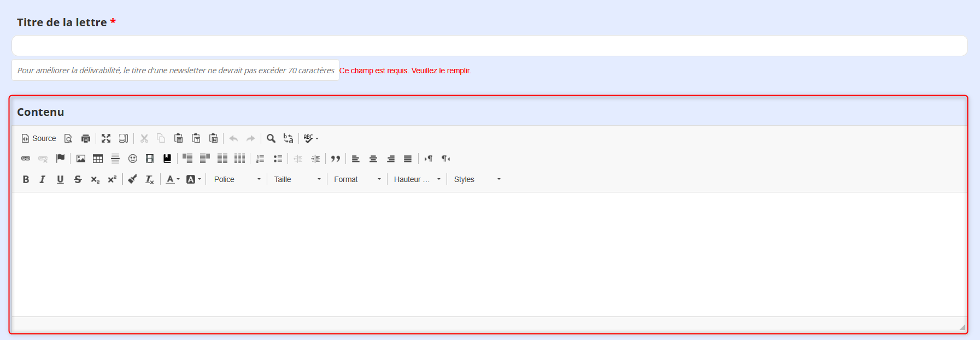Open the Taille size dropdown
This screenshot has height=340, width=980.
tap(297, 179)
